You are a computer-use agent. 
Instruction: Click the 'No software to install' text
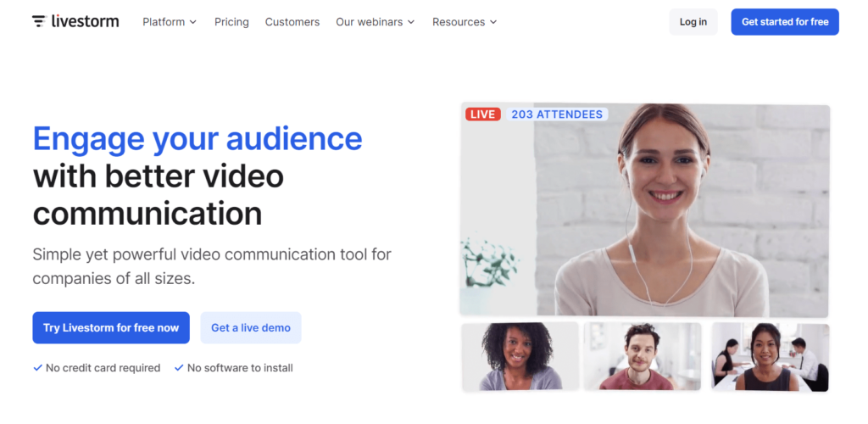[240, 367]
